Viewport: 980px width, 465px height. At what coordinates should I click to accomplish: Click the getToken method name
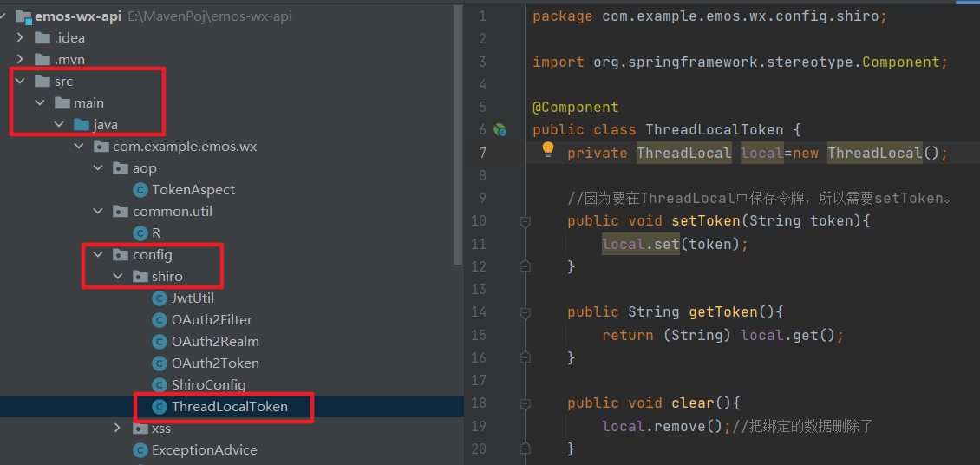pyautogui.click(x=722, y=311)
